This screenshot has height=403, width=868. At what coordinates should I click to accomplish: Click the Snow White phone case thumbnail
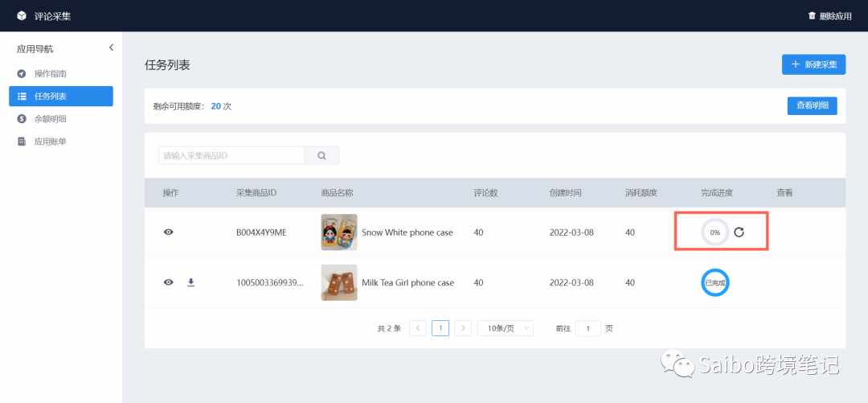[339, 232]
